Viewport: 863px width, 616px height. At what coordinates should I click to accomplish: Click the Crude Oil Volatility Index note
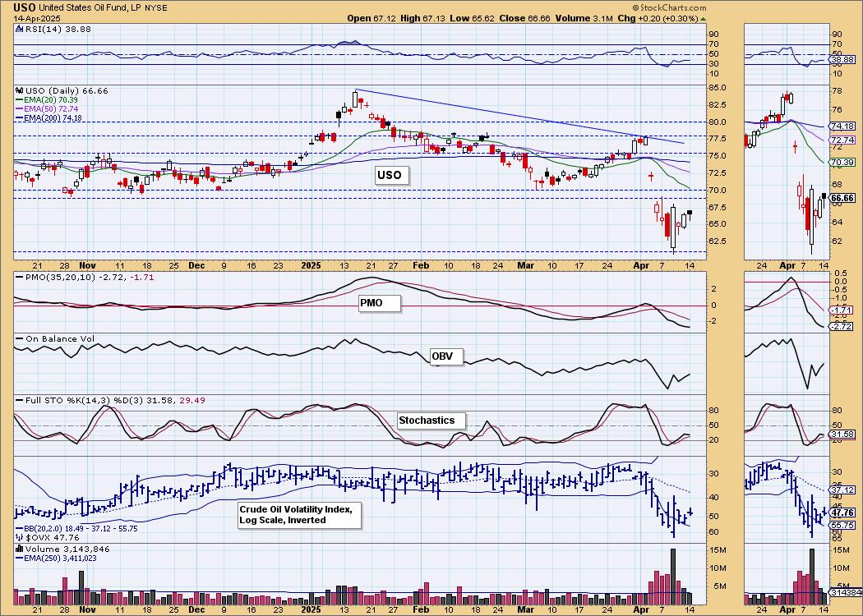coord(299,515)
